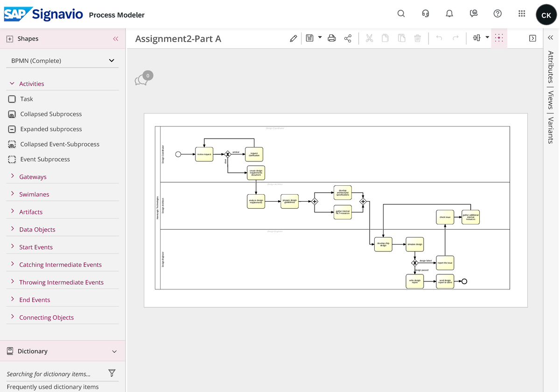This screenshot has width=560, height=392.
Task: Click the SAP Signavio logo
Action: click(43, 14)
